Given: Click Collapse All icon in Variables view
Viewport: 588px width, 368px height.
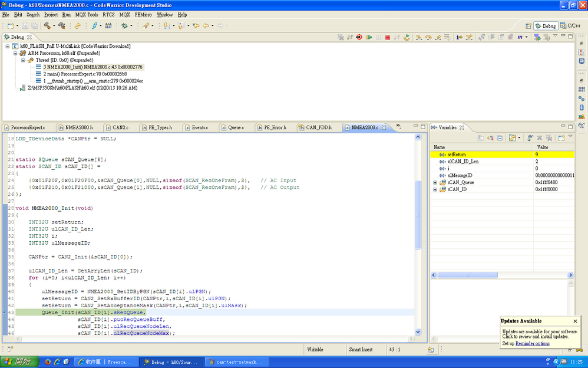Looking at the screenshot, I should coord(500,138).
